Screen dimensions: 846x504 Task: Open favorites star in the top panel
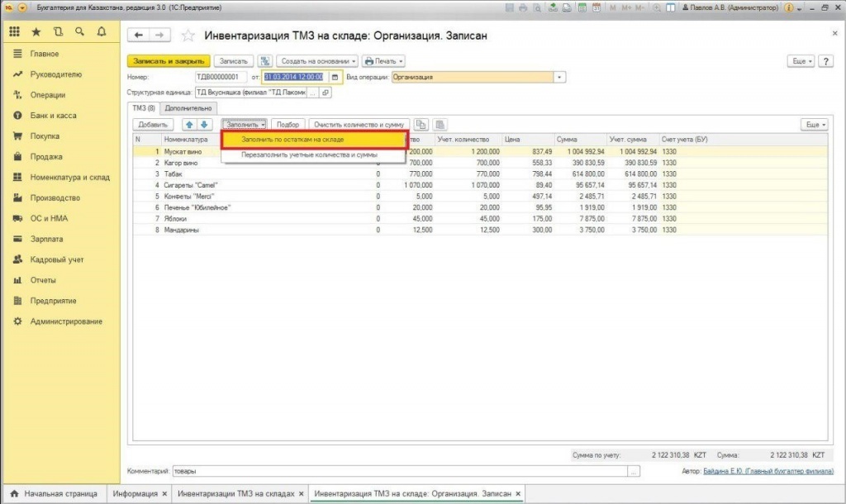tap(36, 32)
